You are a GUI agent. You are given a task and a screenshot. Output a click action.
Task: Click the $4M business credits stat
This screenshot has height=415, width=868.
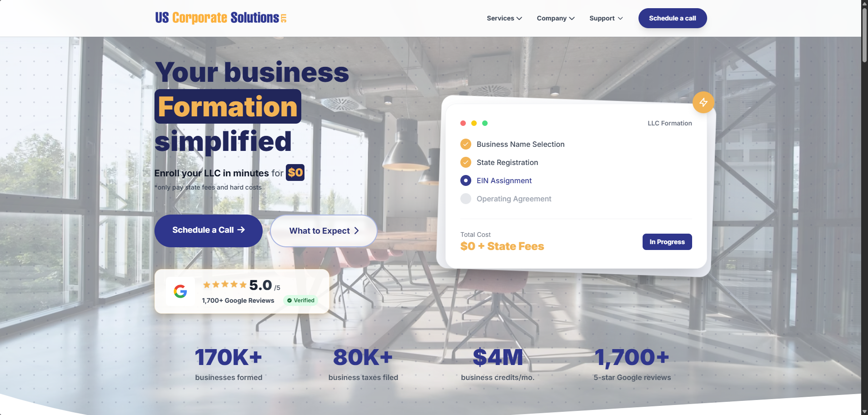(x=498, y=365)
